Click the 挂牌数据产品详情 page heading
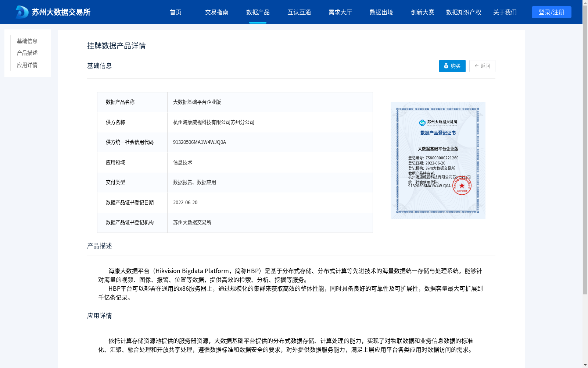This screenshot has width=588, height=368. click(116, 46)
